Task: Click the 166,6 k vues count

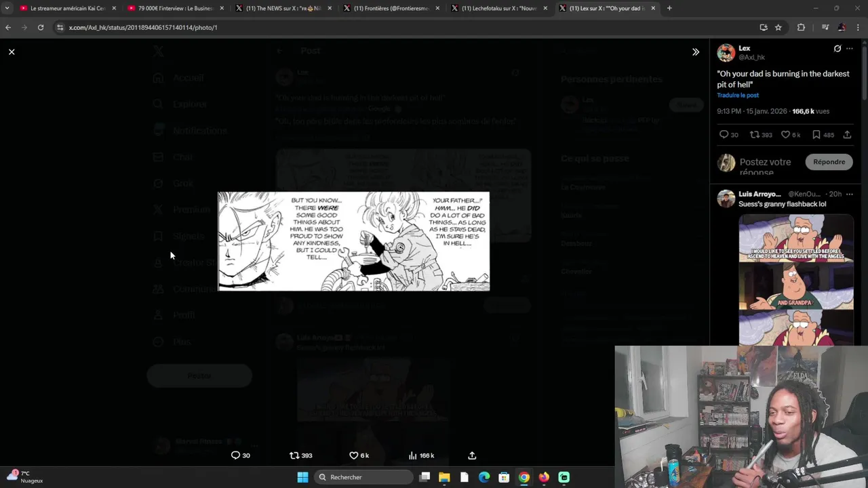Action: pos(810,111)
